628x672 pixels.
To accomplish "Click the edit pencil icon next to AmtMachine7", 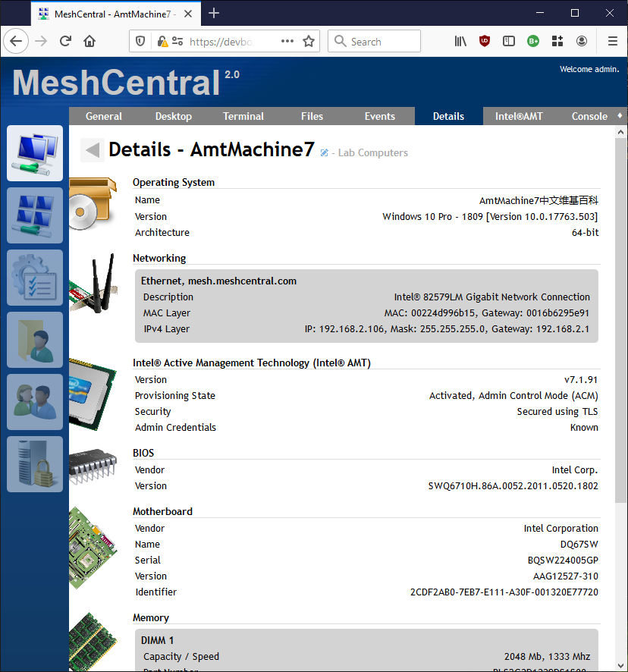I will (x=325, y=152).
